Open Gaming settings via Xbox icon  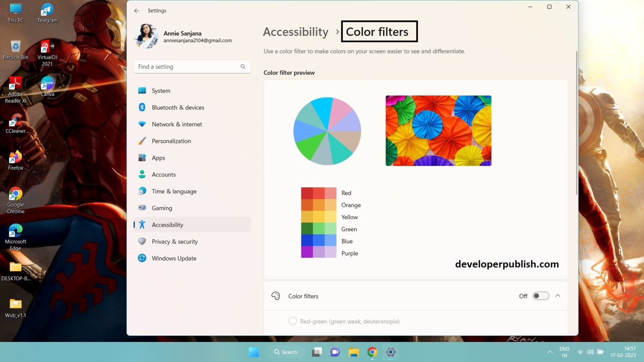click(142, 208)
